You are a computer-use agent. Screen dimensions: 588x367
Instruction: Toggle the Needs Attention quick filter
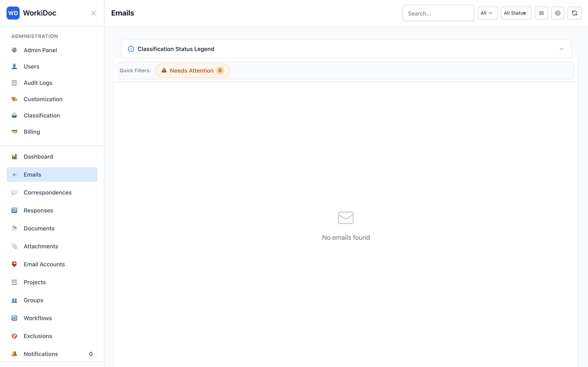point(192,70)
